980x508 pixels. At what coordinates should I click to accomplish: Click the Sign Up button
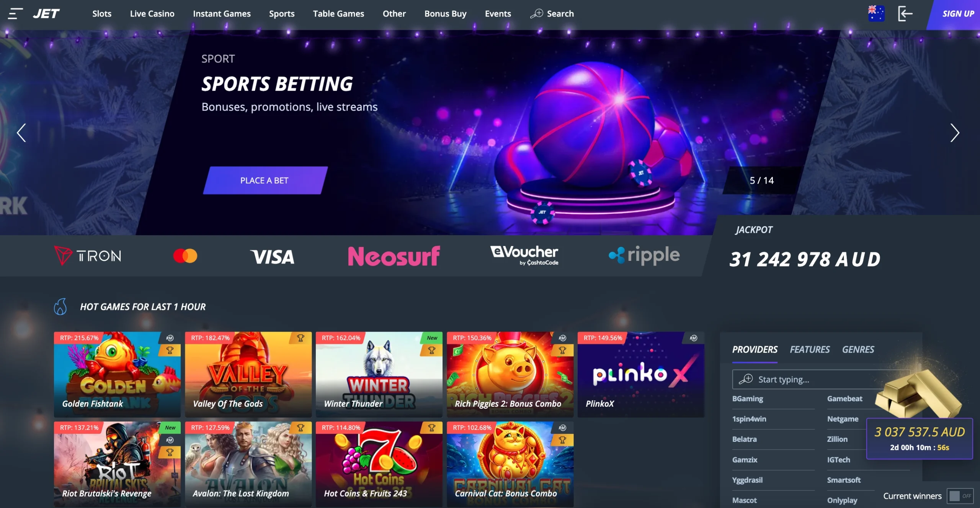click(956, 14)
